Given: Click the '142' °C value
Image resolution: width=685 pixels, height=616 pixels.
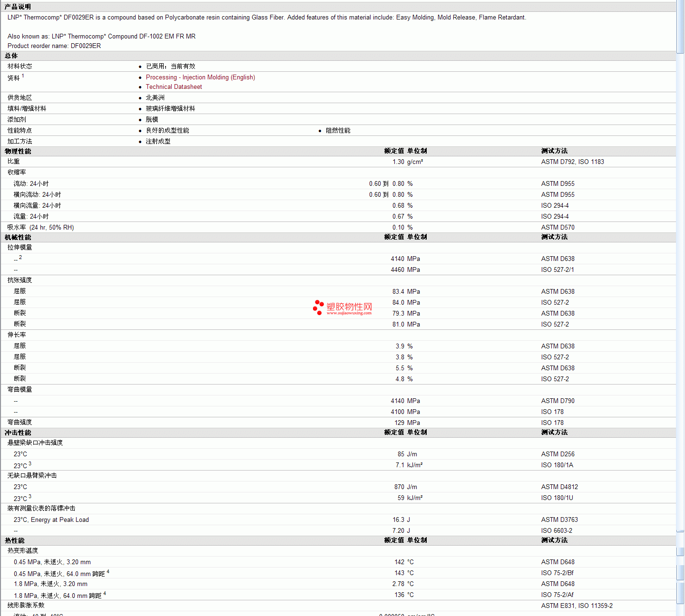Looking at the screenshot, I should click(399, 562).
